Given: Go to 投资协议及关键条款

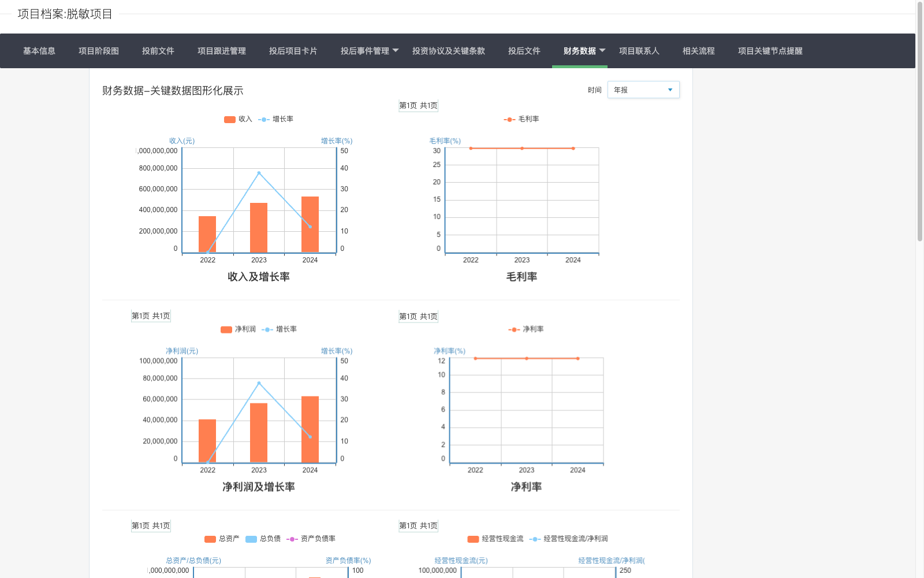Looking at the screenshot, I should [x=448, y=51].
